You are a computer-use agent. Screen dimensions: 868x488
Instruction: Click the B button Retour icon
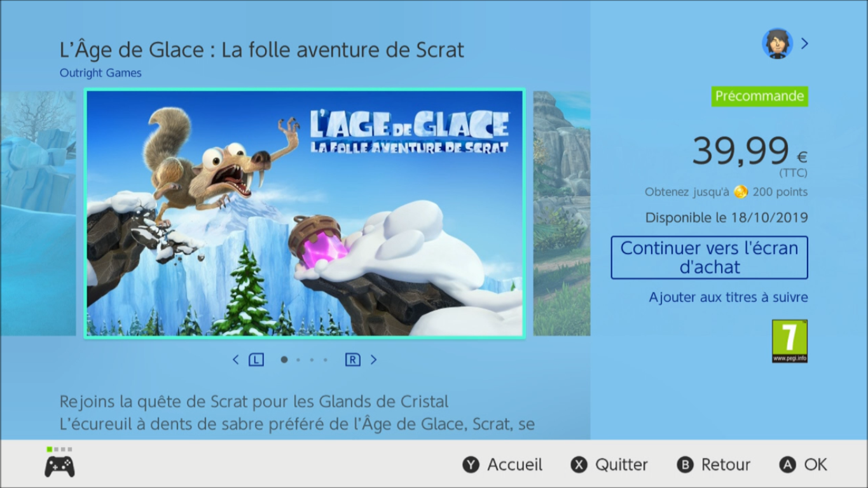pyautogui.click(x=685, y=465)
